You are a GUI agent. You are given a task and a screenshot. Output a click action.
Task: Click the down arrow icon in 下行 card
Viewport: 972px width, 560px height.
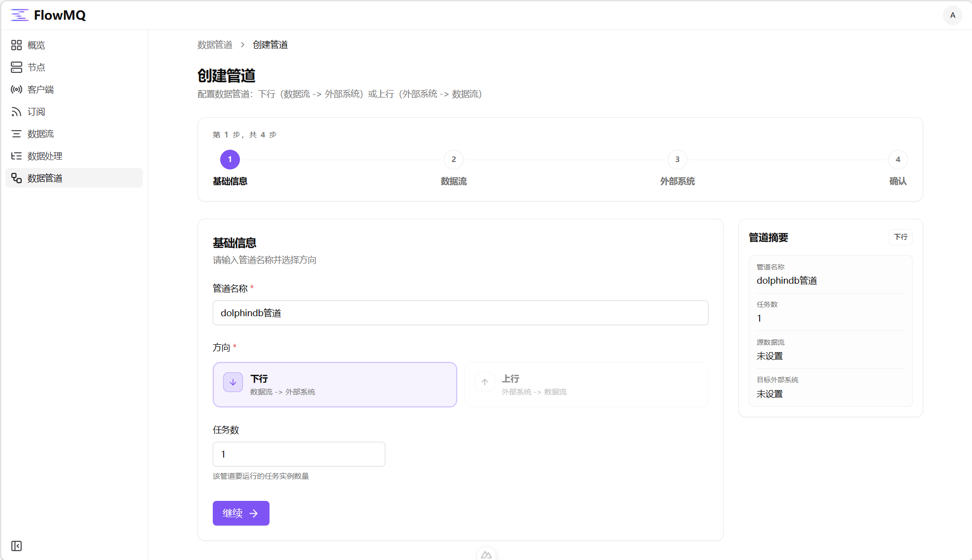(233, 382)
